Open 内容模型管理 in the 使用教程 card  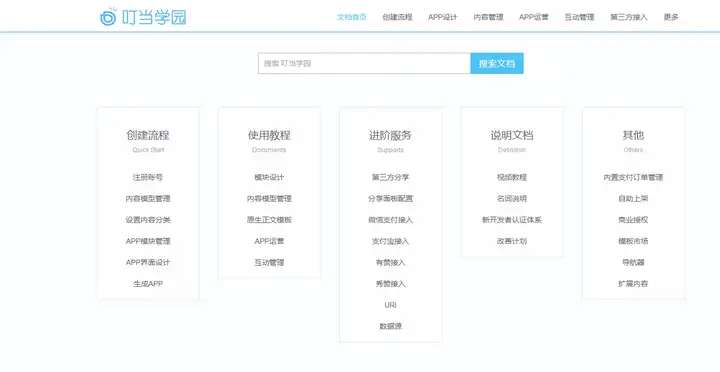269,198
